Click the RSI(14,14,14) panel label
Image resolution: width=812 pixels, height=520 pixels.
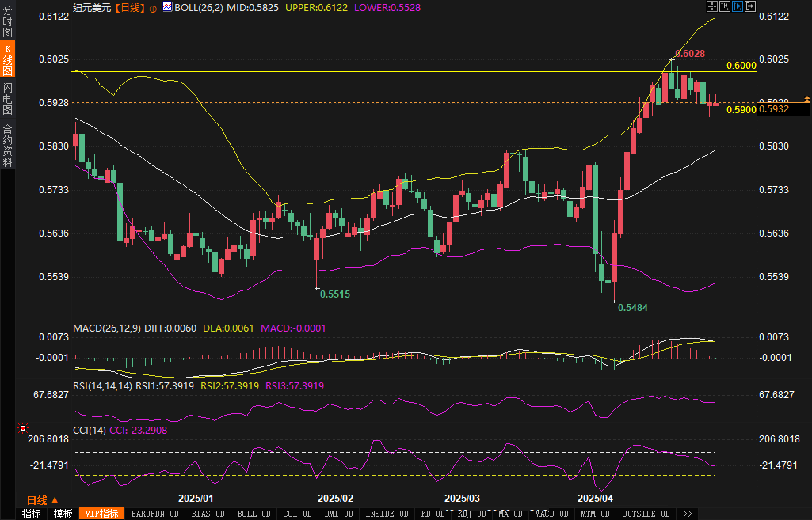coord(103,386)
